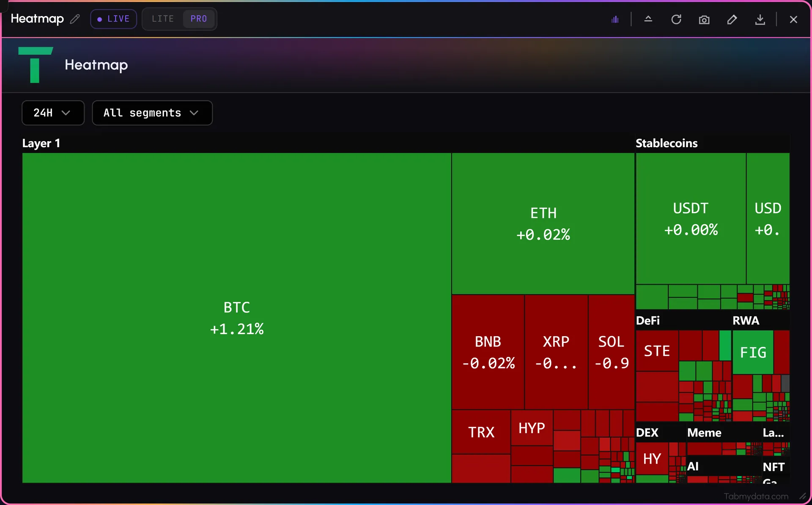Refresh the heatmap data
Viewport: 812px width, 505px height.
click(676, 19)
